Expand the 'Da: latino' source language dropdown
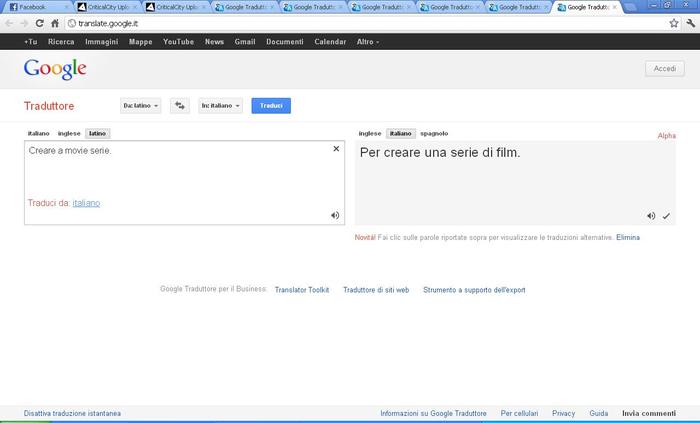 tap(141, 106)
